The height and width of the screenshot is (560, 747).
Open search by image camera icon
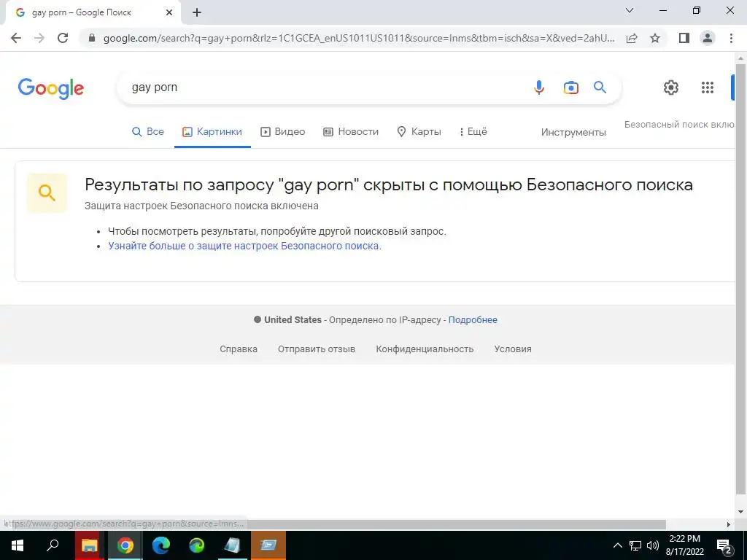pyautogui.click(x=570, y=87)
